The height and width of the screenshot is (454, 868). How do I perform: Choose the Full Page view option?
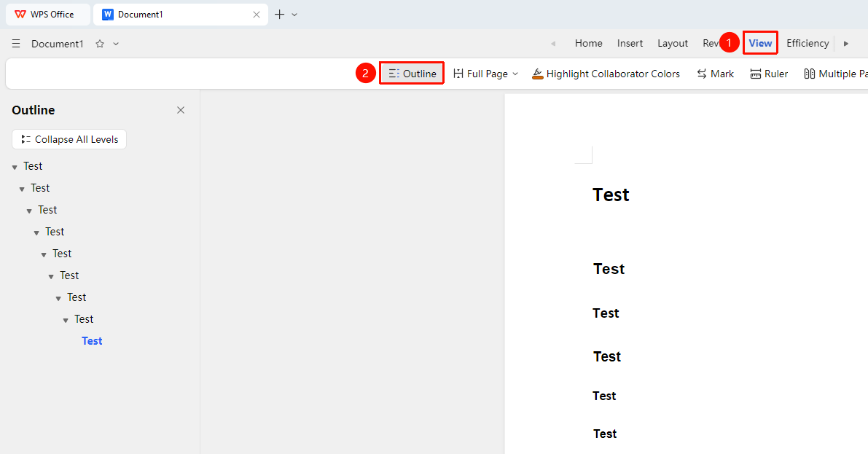pyautogui.click(x=480, y=74)
